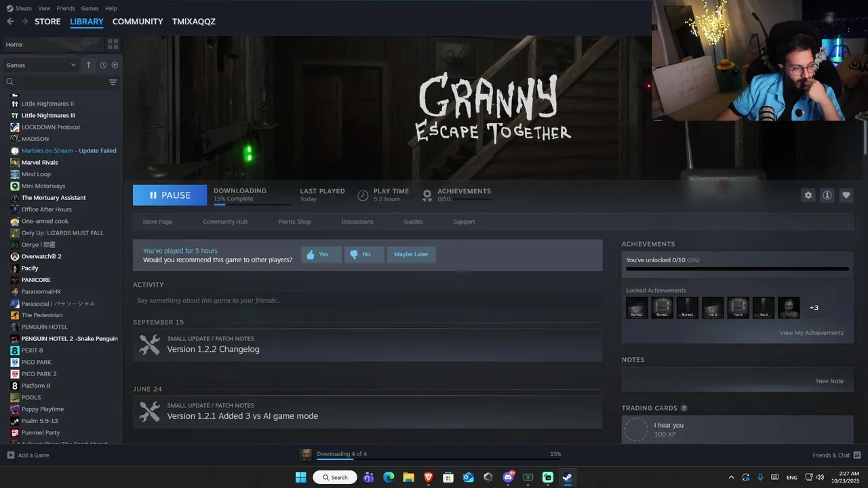The height and width of the screenshot is (488, 868).
Task: Open the Support link
Action: (x=464, y=222)
